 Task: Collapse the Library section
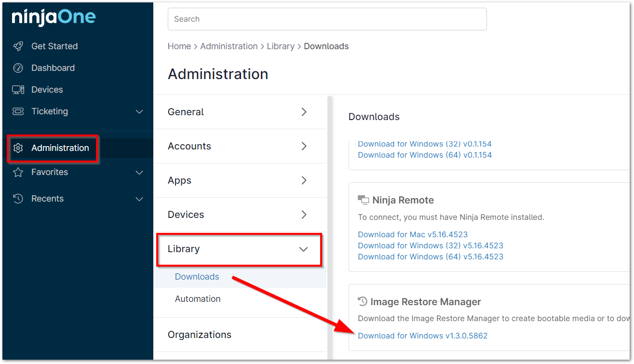303,249
